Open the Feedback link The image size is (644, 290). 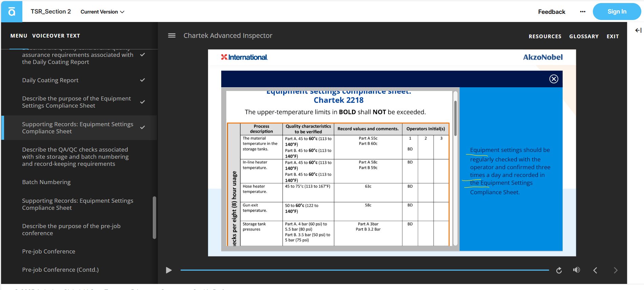pyautogui.click(x=552, y=12)
